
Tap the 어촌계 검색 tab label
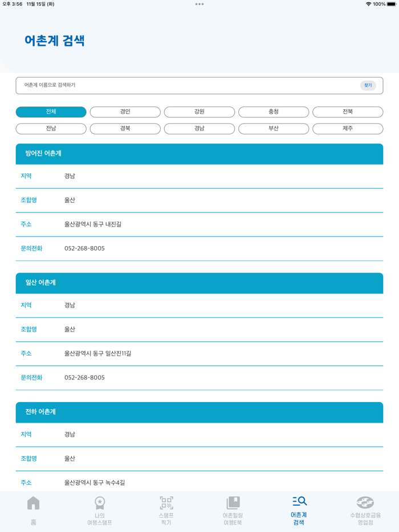(299, 518)
